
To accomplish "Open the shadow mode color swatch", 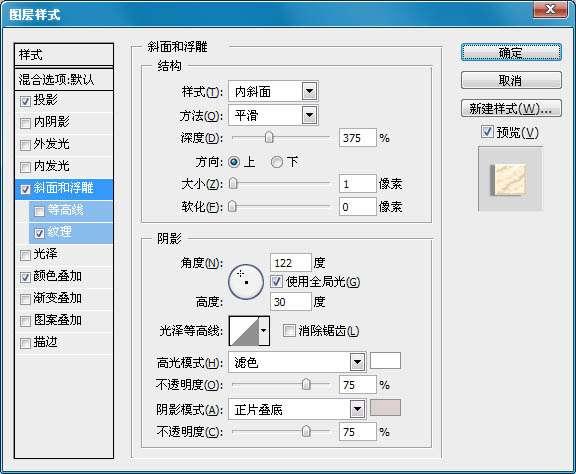I will click(x=385, y=408).
